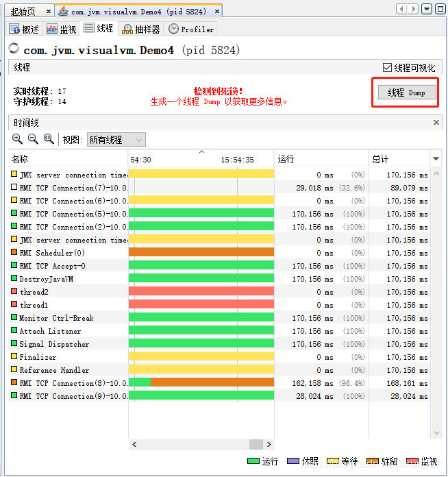The image size is (448, 477).
Task: Select the DestroyJavaVM thread row
Action: click(x=219, y=279)
